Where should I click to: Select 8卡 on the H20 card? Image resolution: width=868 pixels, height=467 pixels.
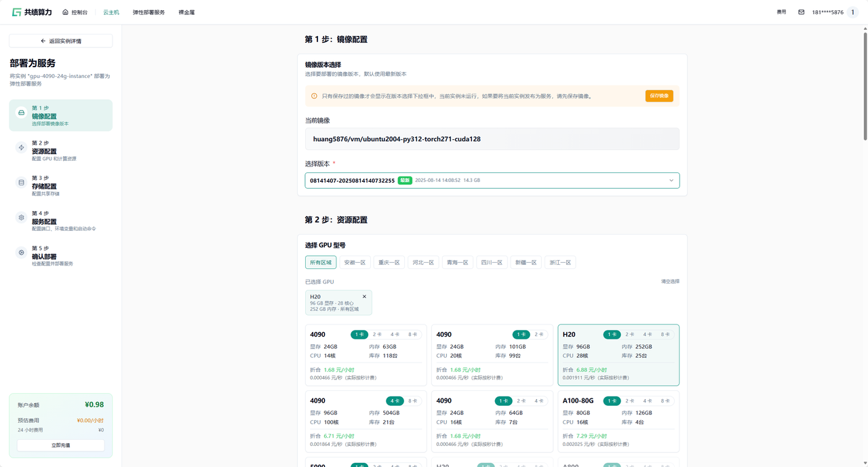click(x=665, y=335)
